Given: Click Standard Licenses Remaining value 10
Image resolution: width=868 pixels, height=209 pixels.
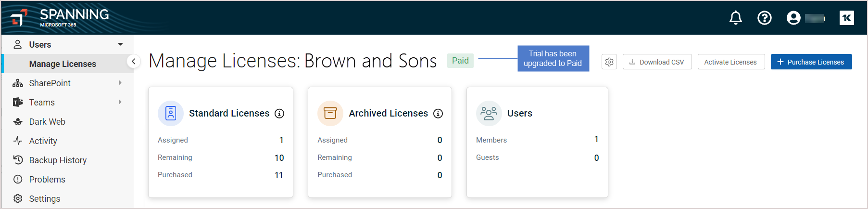Looking at the screenshot, I should [279, 158].
